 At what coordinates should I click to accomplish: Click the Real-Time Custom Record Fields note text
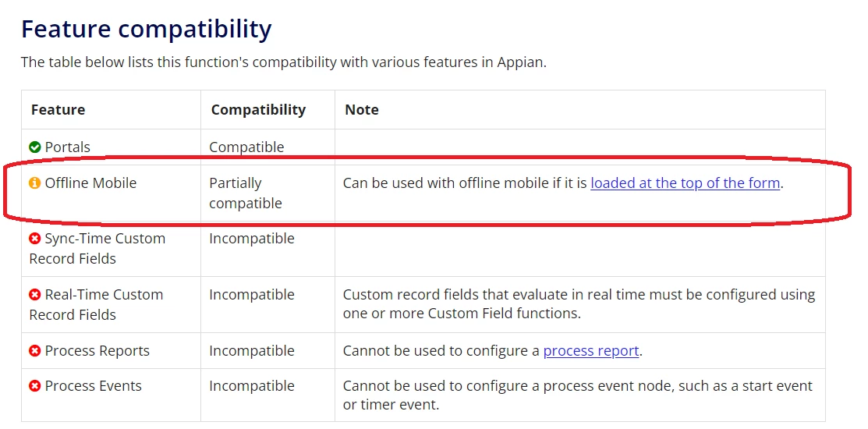(579, 304)
